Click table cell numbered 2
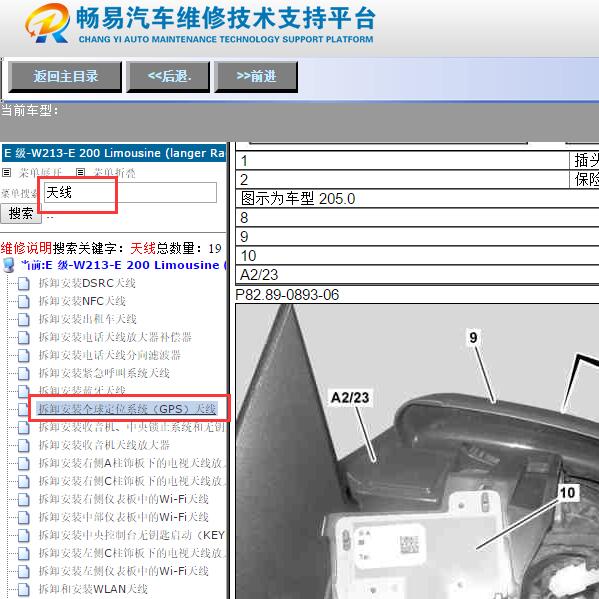 [402, 180]
